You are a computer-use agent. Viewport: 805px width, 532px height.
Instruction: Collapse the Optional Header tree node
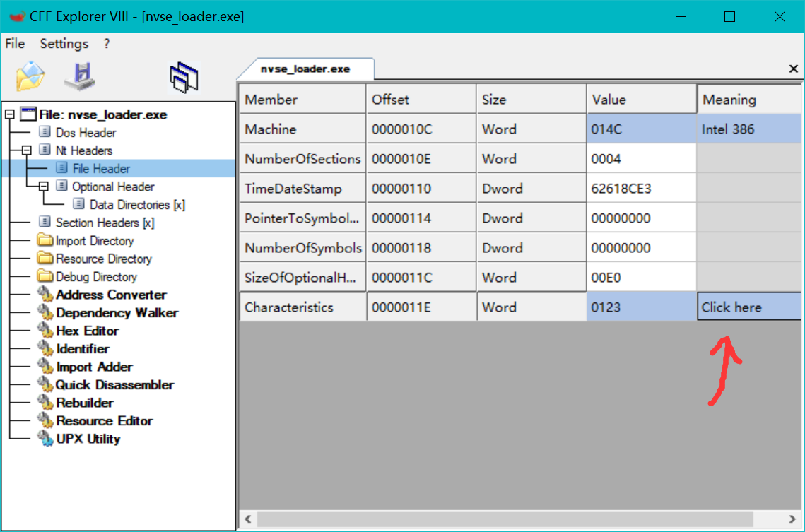tap(44, 186)
